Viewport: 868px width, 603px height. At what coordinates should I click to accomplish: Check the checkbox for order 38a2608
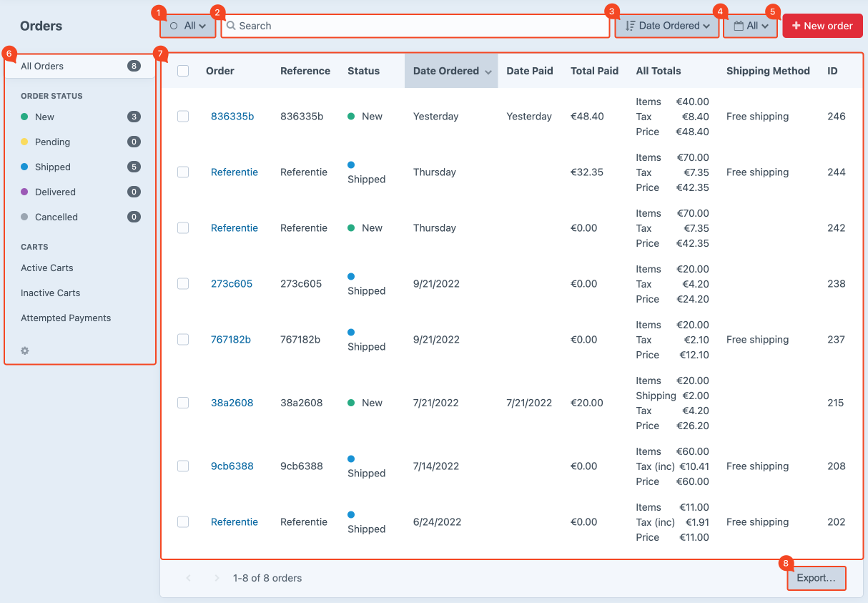[183, 403]
